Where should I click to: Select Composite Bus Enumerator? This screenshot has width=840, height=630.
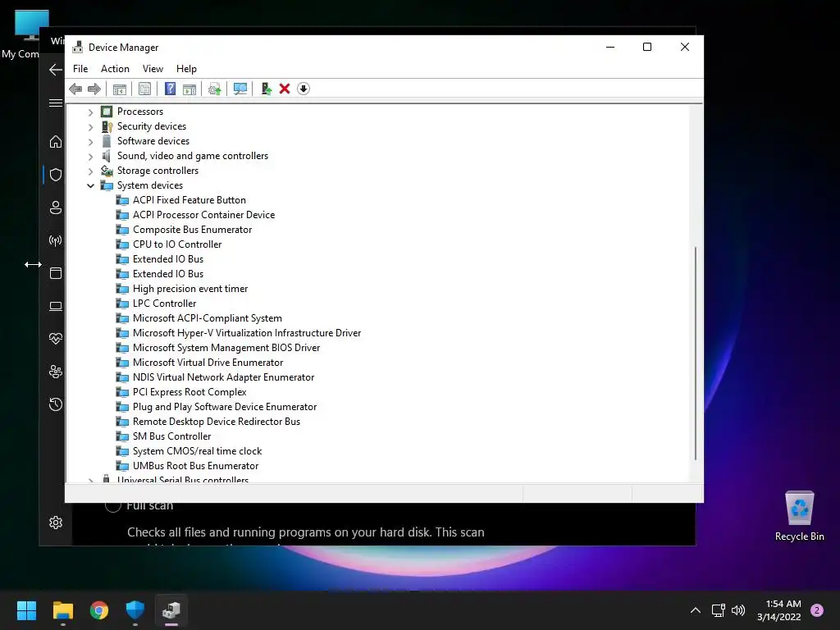[192, 230]
